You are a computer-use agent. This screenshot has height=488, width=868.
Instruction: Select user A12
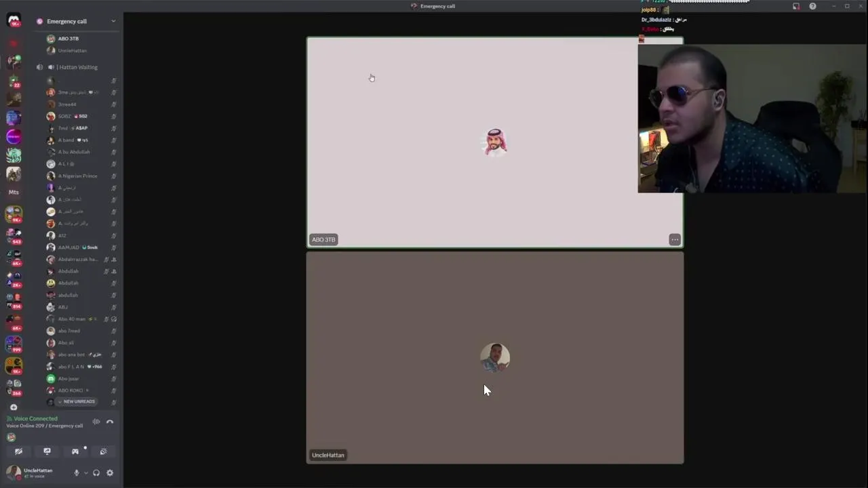(x=80, y=235)
